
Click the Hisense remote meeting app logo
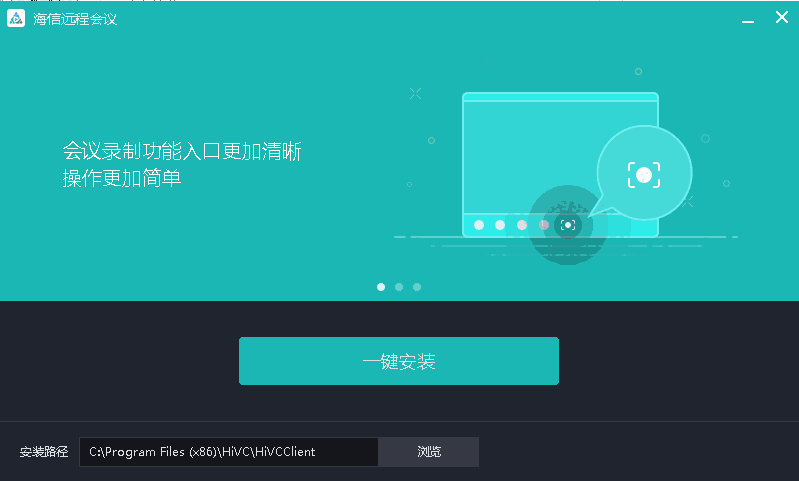coord(16,18)
